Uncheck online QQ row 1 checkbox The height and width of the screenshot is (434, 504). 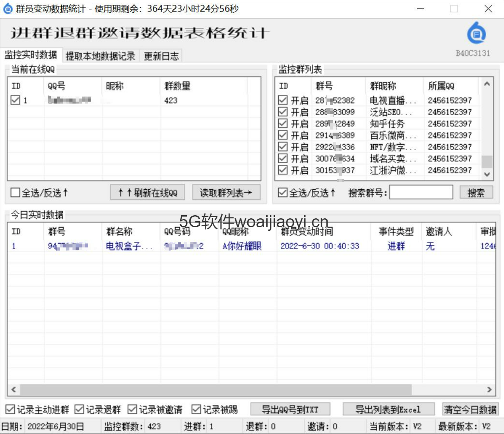click(15, 100)
